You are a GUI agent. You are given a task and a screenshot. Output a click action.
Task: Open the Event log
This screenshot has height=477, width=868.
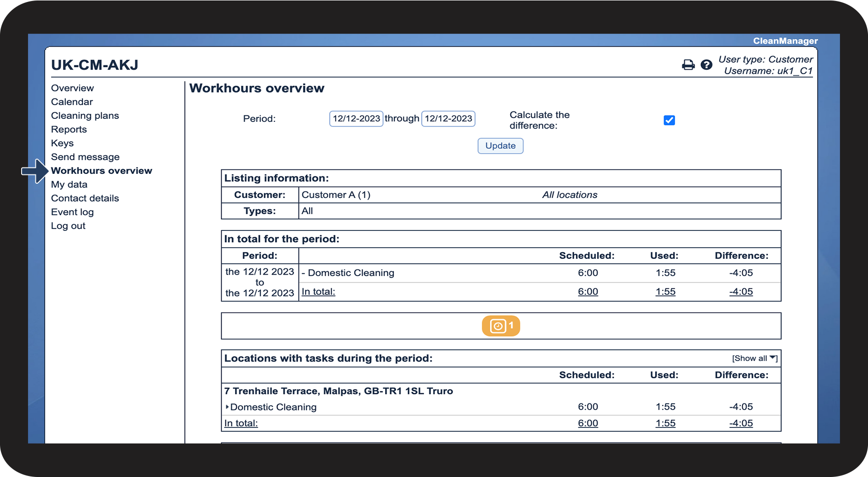(72, 212)
